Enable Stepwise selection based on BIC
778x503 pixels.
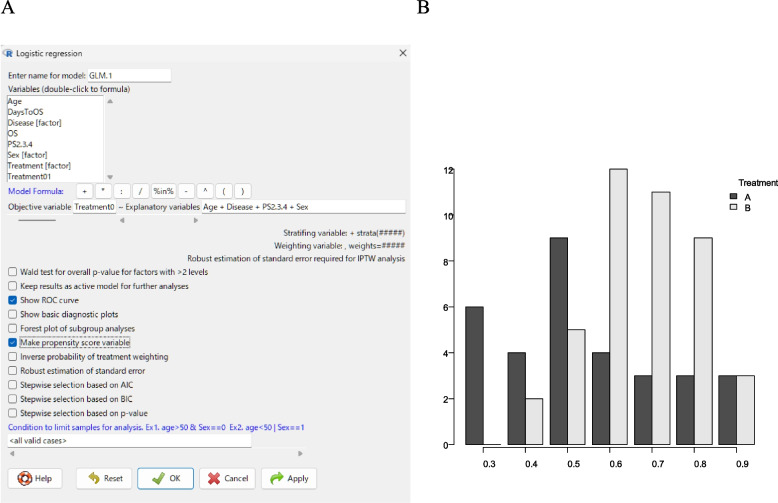[12, 399]
